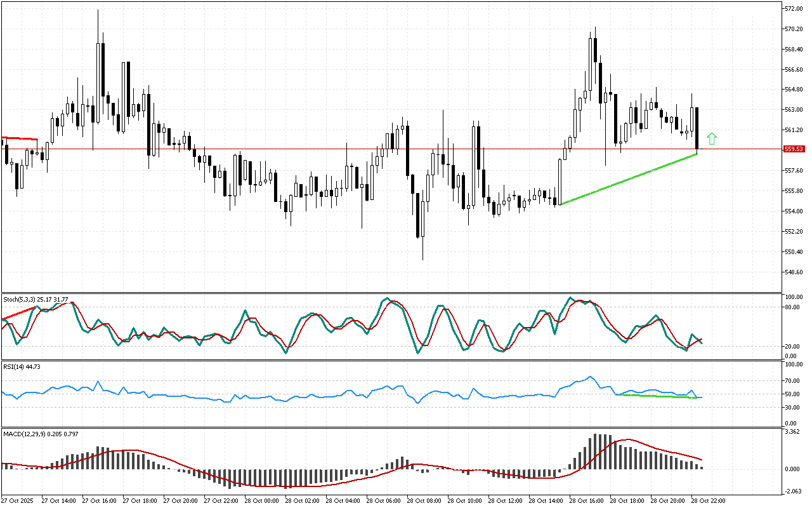Select the green ascending trendline on price chart
The image size is (812, 508).
pyautogui.click(x=628, y=179)
